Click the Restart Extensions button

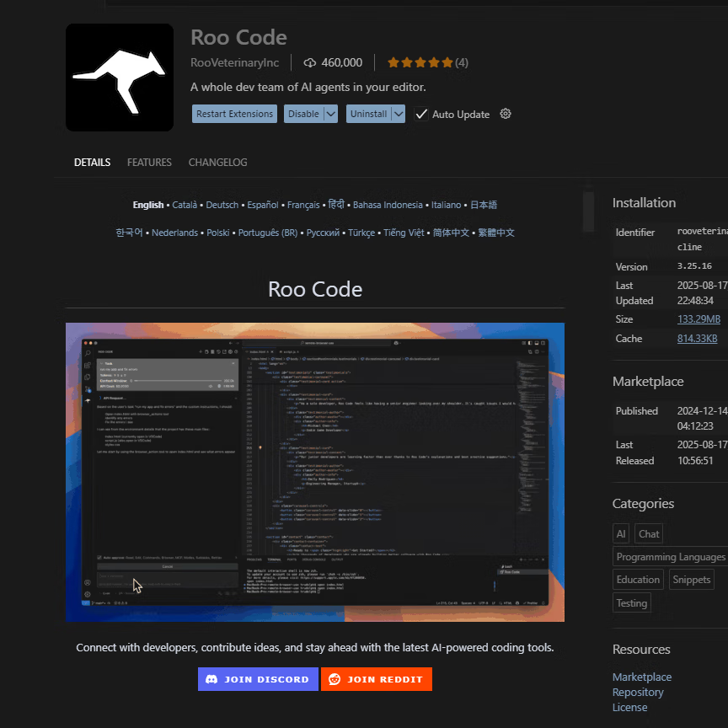point(234,114)
